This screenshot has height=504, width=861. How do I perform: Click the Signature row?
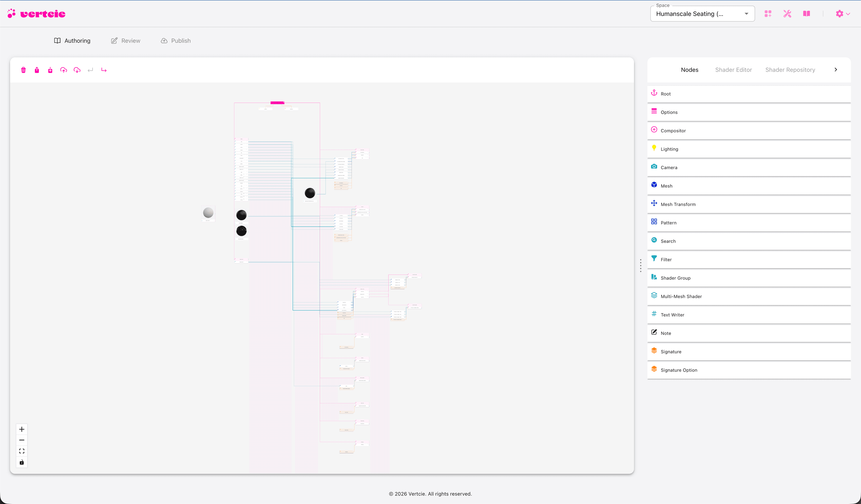pos(749,352)
